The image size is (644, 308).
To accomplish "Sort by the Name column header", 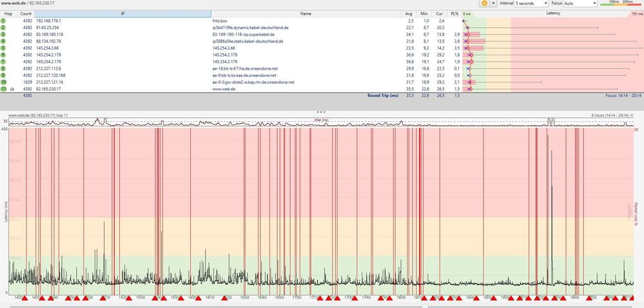I will pyautogui.click(x=306, y=13).
